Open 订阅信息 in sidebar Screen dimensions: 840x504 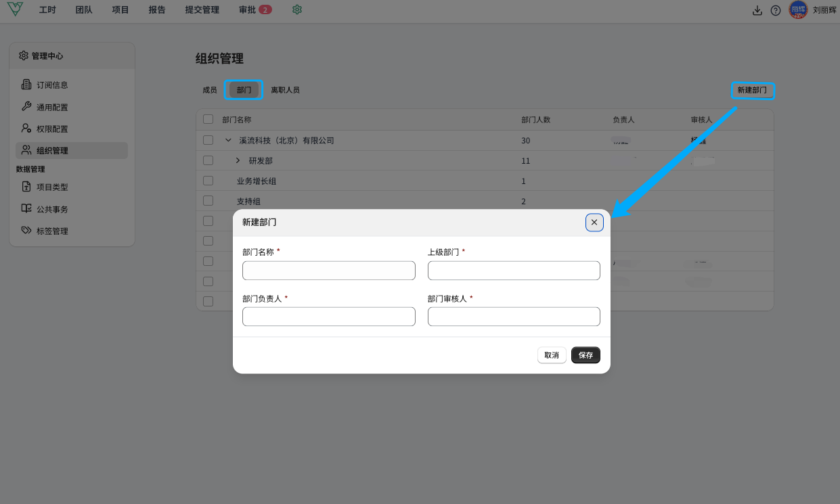(52, 85)
